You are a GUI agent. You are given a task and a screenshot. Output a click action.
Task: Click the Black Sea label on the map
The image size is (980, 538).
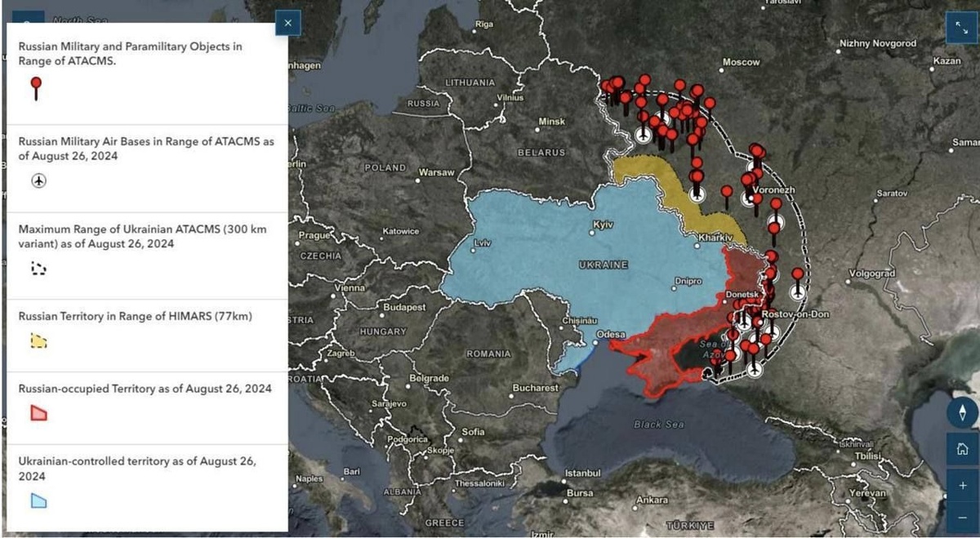click(x=659, y=425)
